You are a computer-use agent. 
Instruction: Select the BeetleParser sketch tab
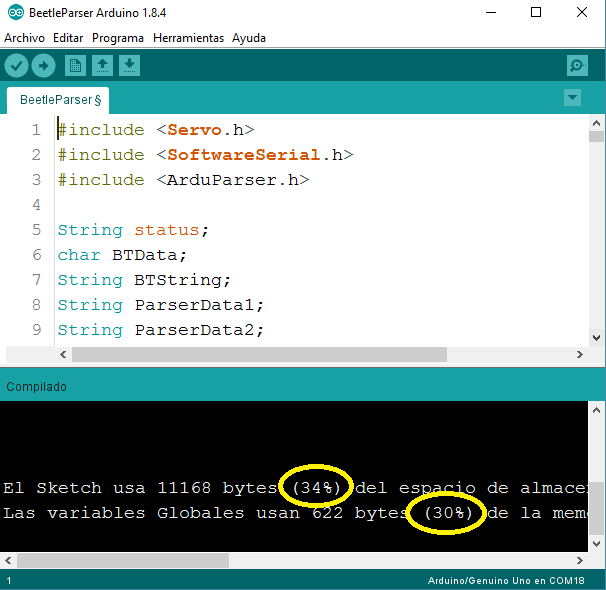(58, 100)
